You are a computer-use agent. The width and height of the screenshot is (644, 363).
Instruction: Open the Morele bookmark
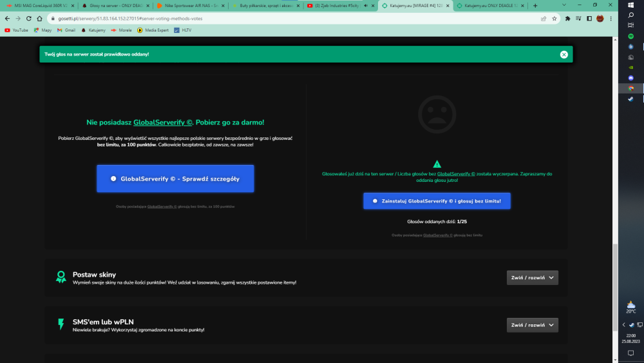pyautogui.click(x=121, y=30)
